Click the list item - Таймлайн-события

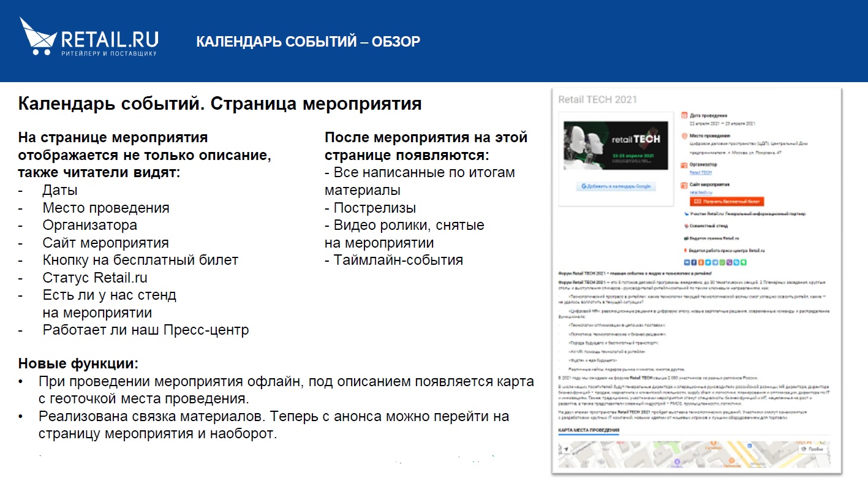pos(394,260)
